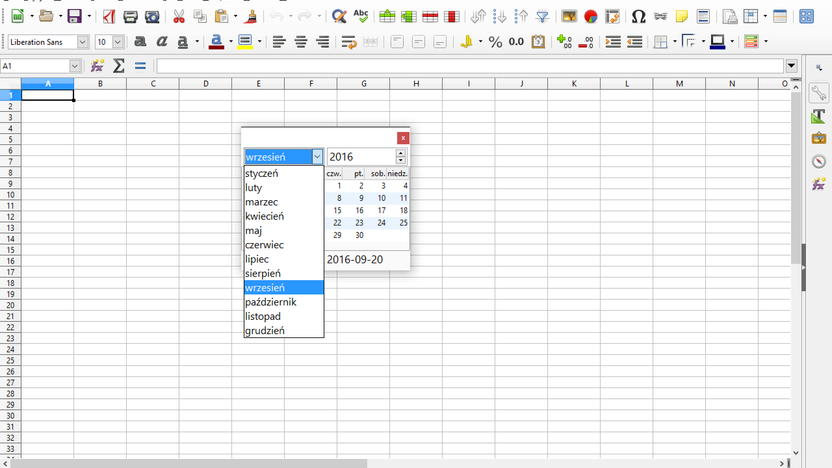The image size is (832, 468).
Task: Apply AutoFilter
Action: point(542,16)
